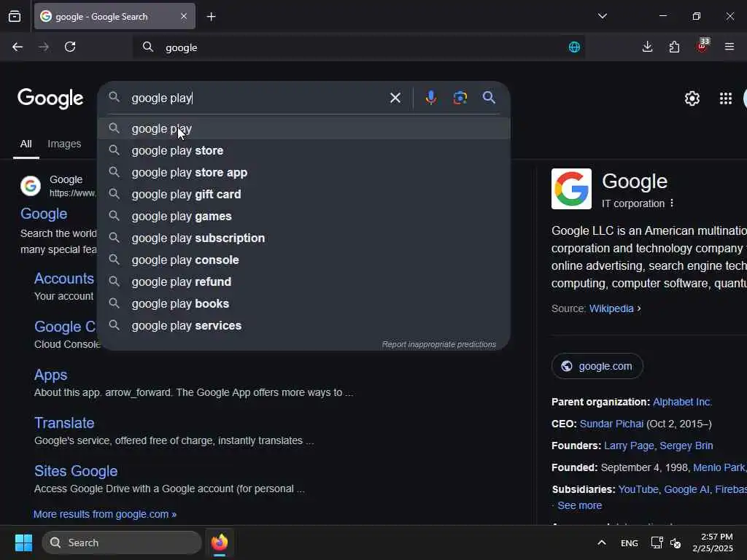747x560 pixels.
Task: Open the Wikipedia source link
Action: click(611, 308)
